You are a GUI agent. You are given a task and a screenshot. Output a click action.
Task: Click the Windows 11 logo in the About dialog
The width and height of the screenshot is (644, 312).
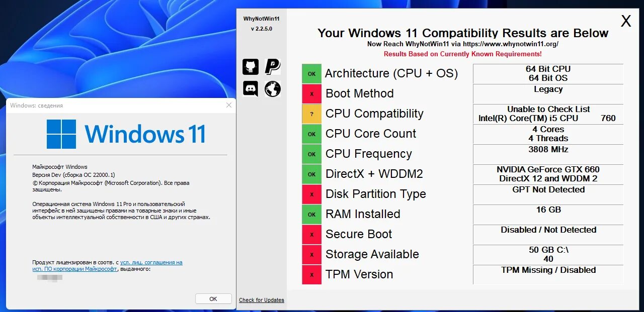(126, 134)
